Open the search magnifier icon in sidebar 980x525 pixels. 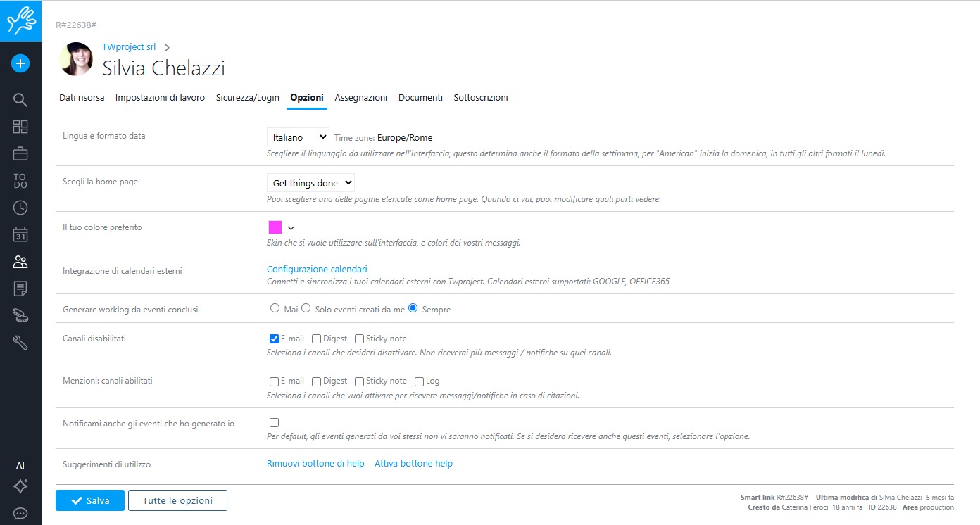(20, 100)
